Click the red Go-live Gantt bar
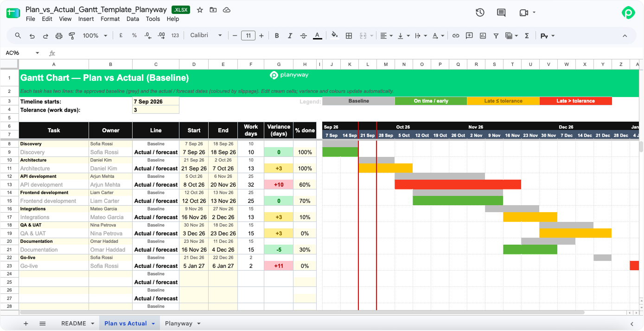The width and height of the screenshot is (644, 331). (x=634, y=266)
